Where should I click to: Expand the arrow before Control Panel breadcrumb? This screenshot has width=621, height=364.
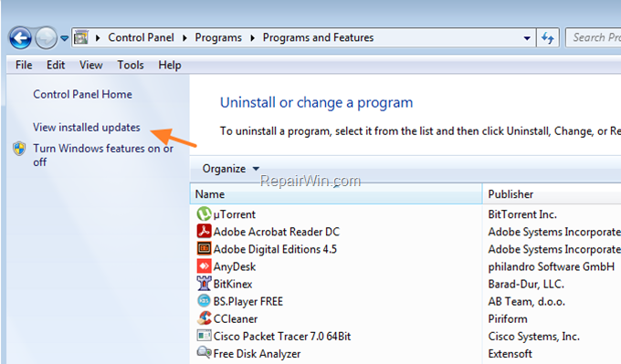point(98,38)
